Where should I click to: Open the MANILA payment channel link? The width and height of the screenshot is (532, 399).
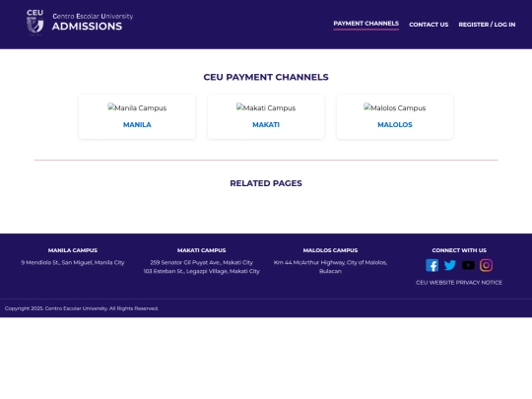(x=137, y=124)
